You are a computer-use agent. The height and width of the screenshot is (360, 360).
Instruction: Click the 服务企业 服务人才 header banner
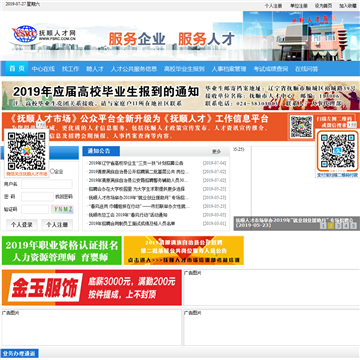[x=172, y=39]
